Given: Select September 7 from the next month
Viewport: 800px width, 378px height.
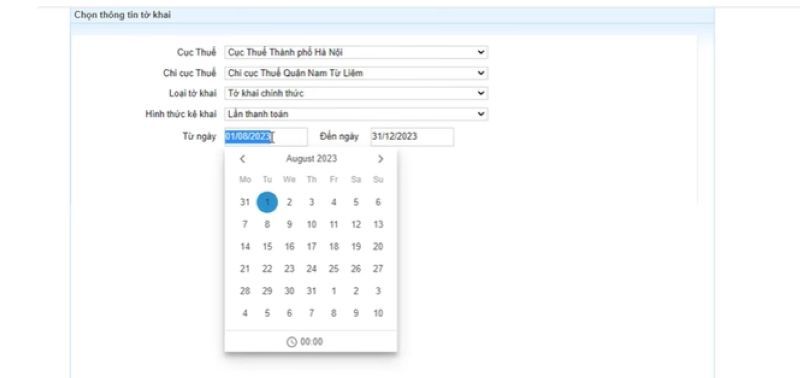Looking at the screenshot, I should point(312,313).
